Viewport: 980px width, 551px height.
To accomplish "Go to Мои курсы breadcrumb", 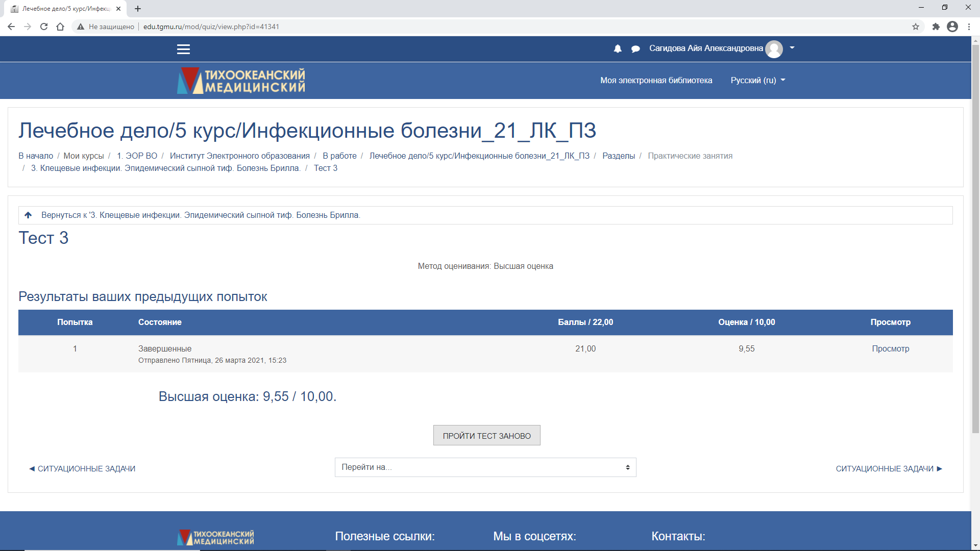I will pyautogui.click(x=84, y=156).
